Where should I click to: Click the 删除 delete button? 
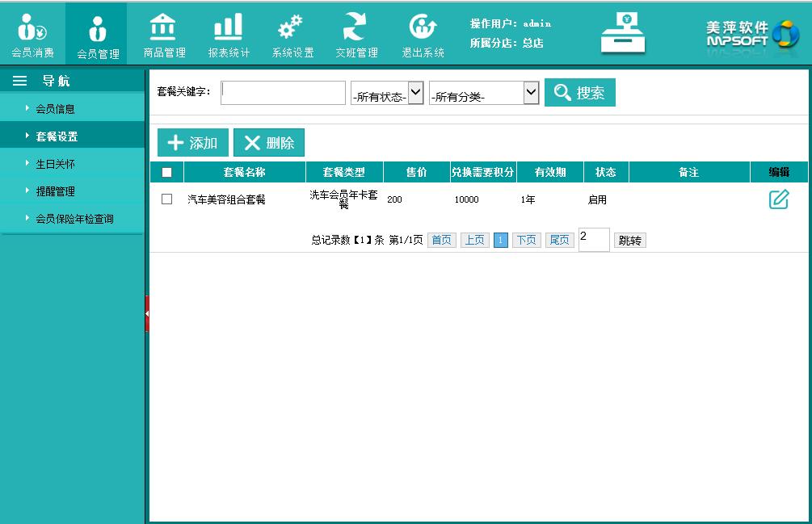[x=269, y=143]
